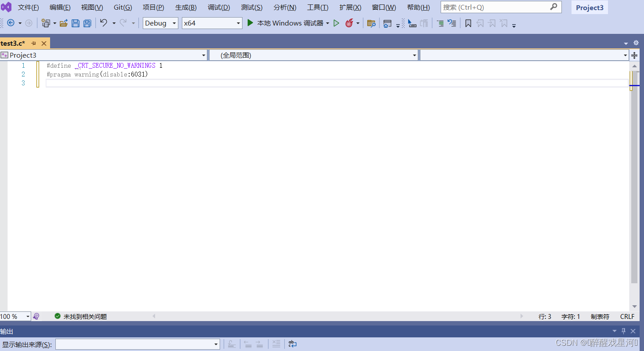This screenshot has width=644, height=351.
Task: Click the Open File folder icon
Action: click(x=63, y=23)
